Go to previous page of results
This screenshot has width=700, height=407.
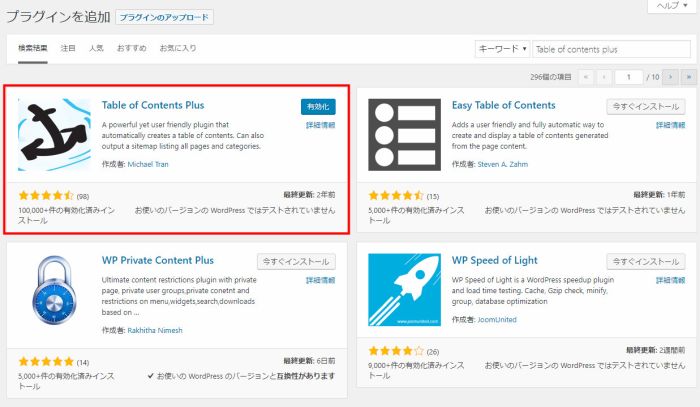pyautogui.click(x=604, y=77)
